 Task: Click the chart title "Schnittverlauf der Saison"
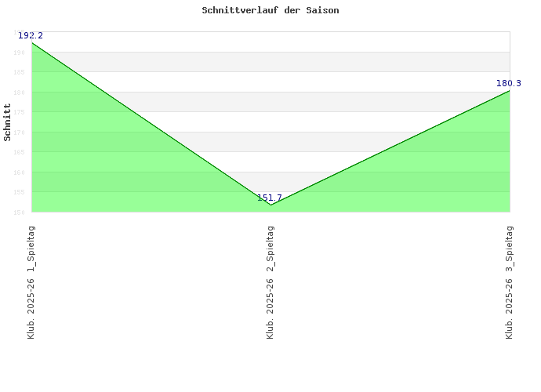270,11
